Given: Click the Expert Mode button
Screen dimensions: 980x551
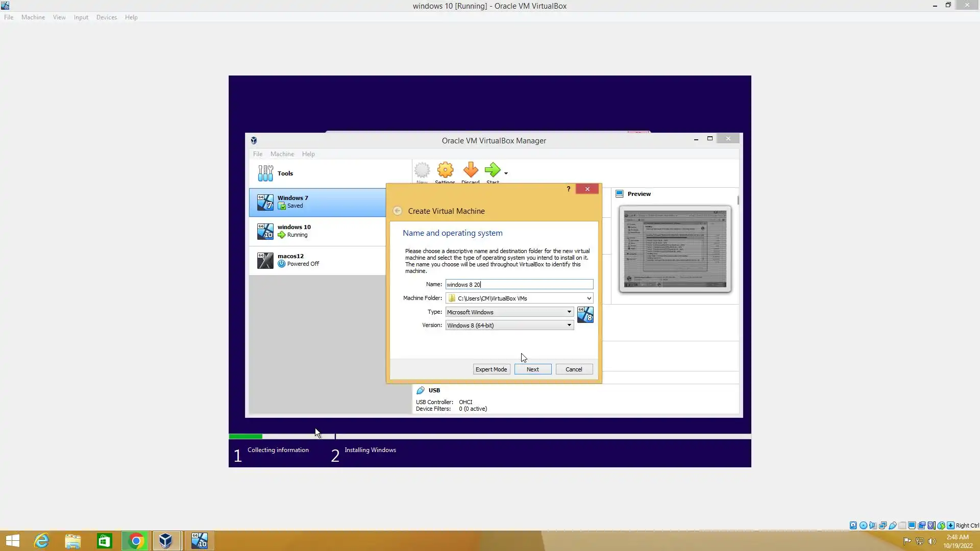Looking at the screenshot, I should click(491, 369).
